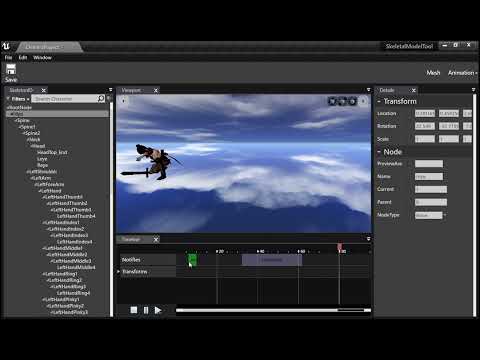Screen dimensions: 480x360
Task: Open the File menu
Action: tap(8, 57)
